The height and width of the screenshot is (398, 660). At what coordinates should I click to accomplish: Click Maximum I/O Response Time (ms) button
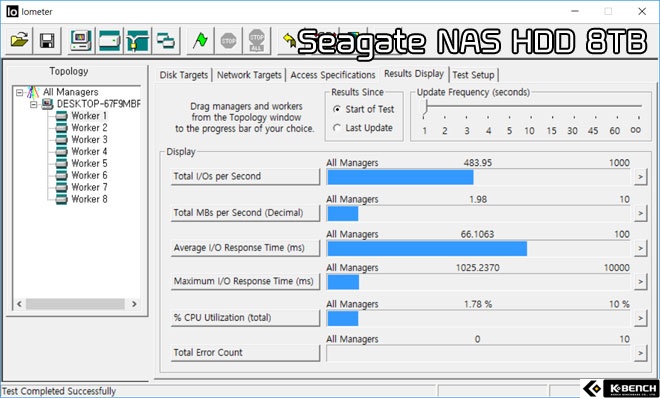pyautogui.click(x=245, y=281)
